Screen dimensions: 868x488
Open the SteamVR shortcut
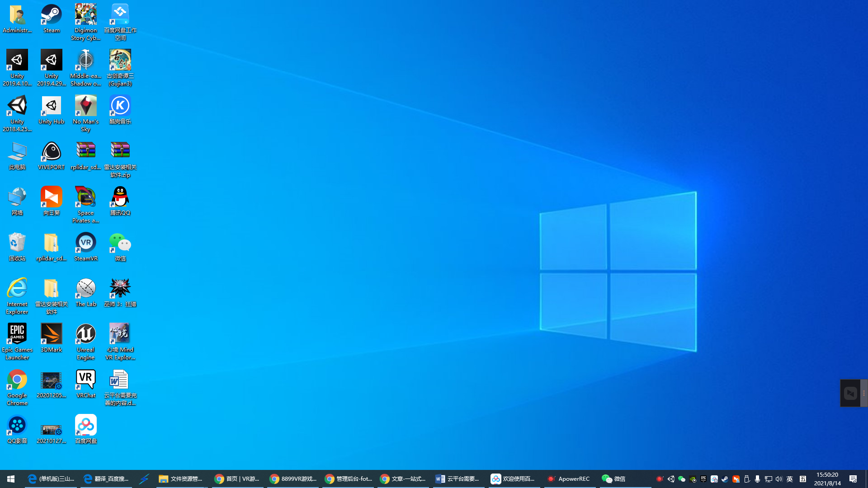pyautogui.click(x=85, y=247)
